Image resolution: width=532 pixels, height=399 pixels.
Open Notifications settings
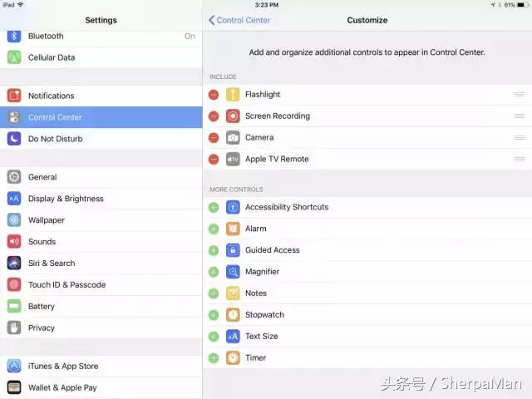(x=101, y=96)
